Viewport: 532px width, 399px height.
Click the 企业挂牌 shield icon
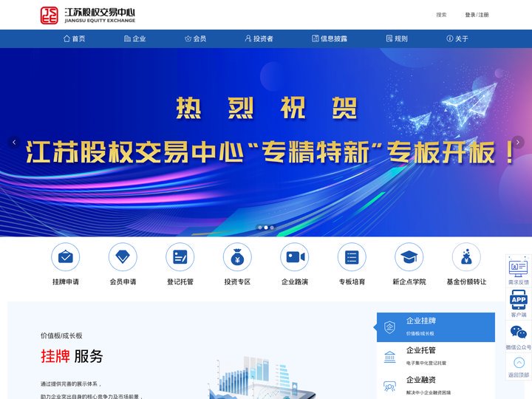click(x=389, y=327)
